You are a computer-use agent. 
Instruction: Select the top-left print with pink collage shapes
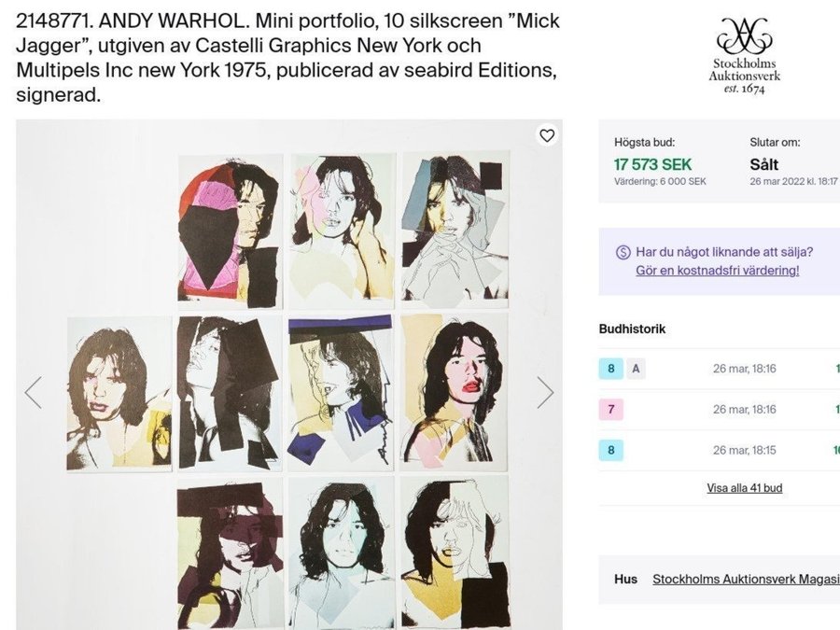tap(231, 227)
